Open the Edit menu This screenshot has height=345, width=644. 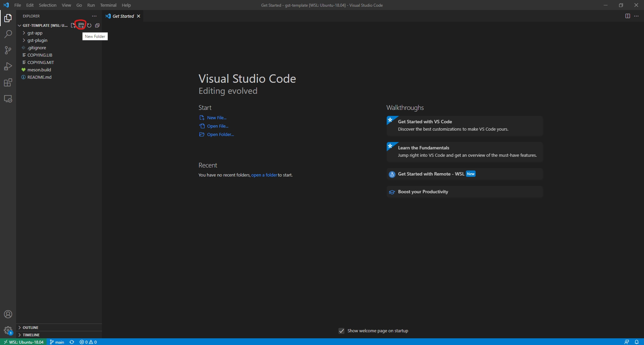(30, 5)
